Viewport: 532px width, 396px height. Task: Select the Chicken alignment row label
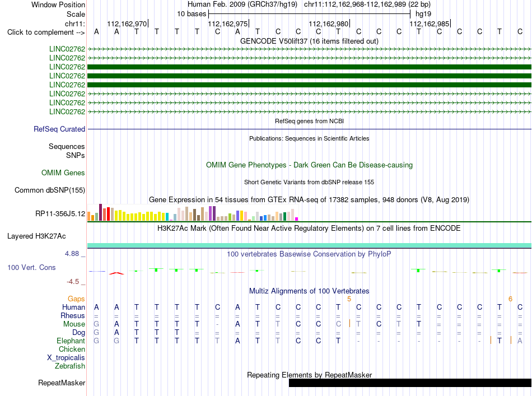(72, 349)
